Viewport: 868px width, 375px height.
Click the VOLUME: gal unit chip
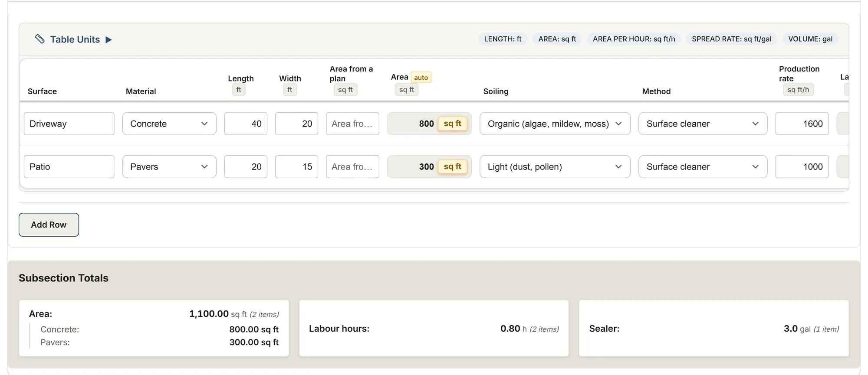click(x=810, y=39)
